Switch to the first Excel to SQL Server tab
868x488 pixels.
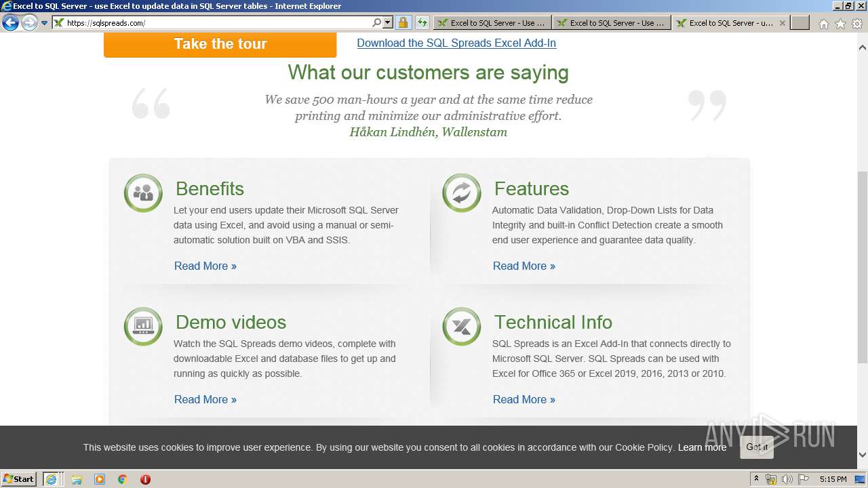point(492,22)
